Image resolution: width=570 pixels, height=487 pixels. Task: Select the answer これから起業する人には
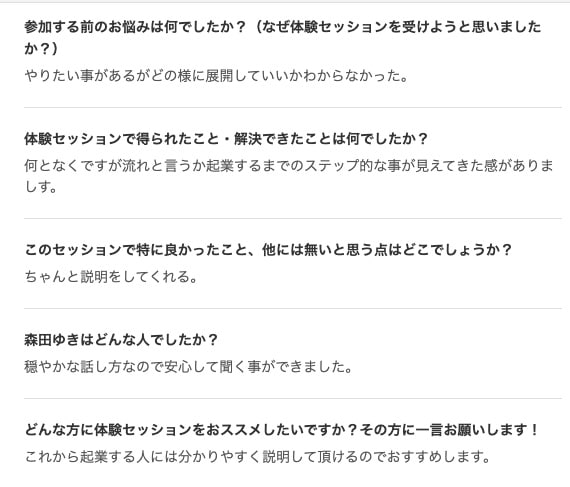coord(258,457)
